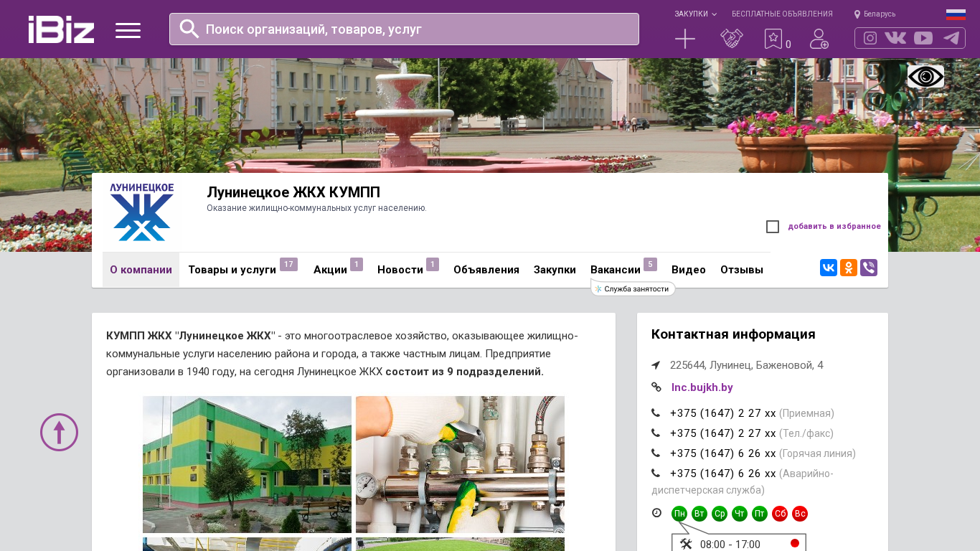Image resolution: width=980 pixels, height=551 pixels.
Task: Select Wednesday (Ср) in the schedule
Action: pyautogui.click(x=720, y=514)
